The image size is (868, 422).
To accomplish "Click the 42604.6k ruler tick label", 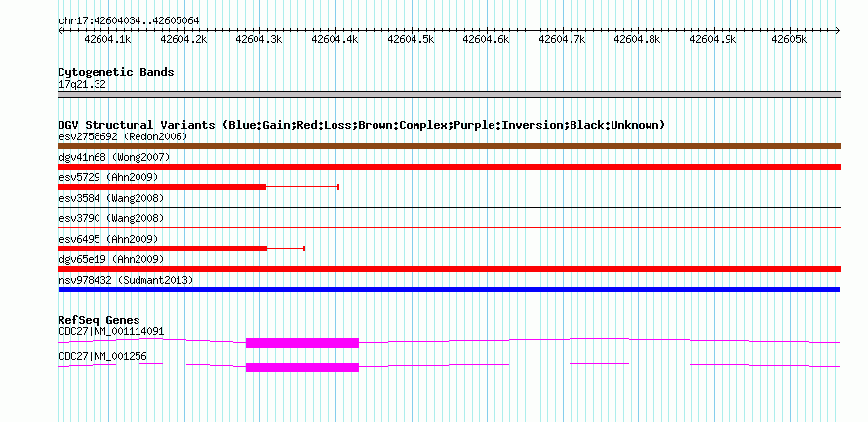I will [486, 39].
